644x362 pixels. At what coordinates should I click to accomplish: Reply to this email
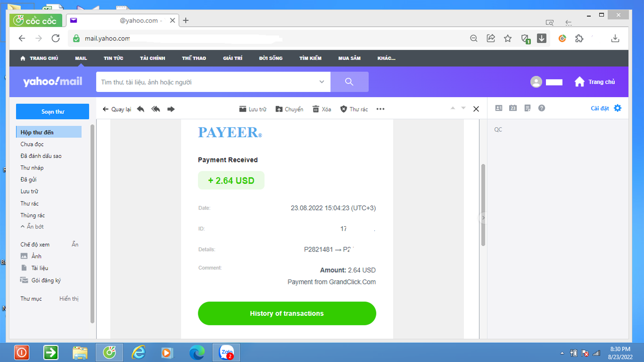[x=140, y=109]
